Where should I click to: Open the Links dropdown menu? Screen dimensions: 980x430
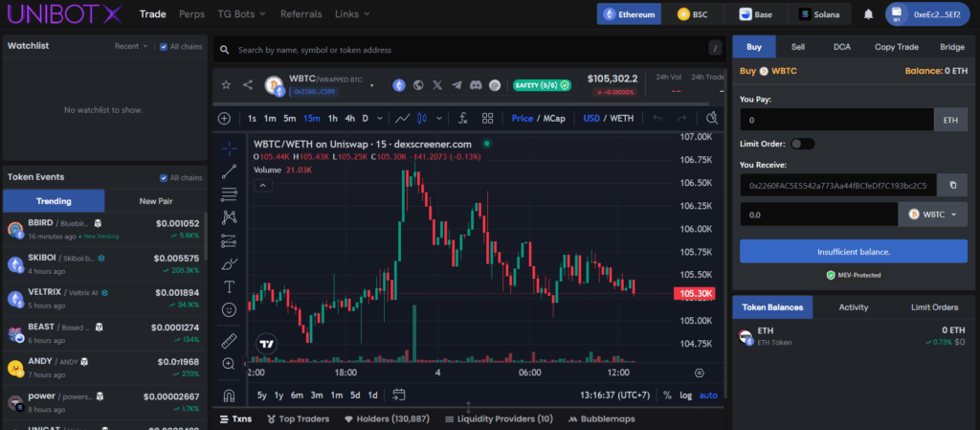352,13
